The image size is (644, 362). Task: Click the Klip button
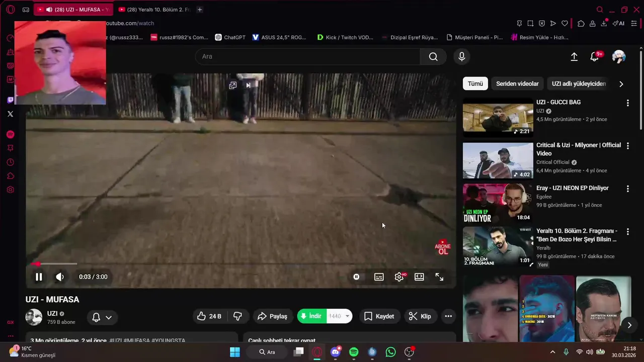[420, 316]
